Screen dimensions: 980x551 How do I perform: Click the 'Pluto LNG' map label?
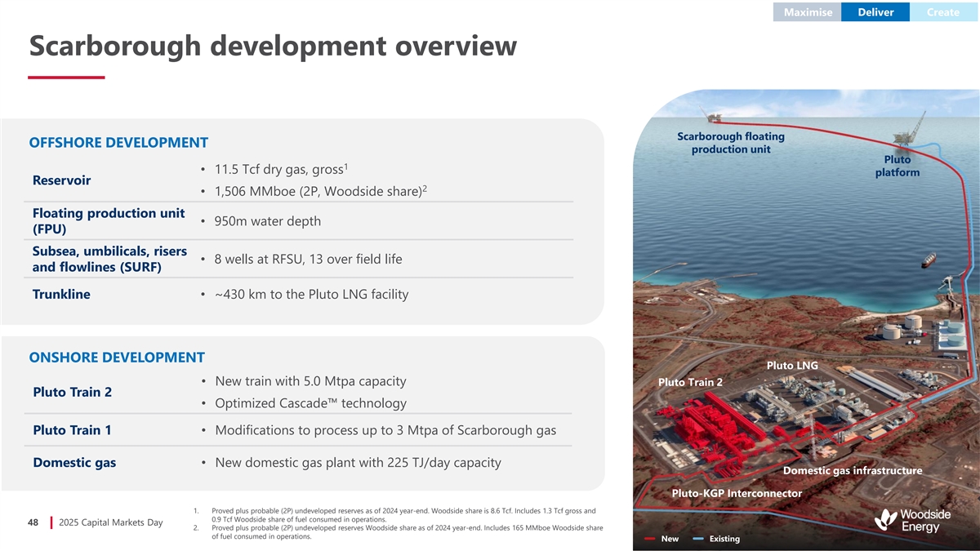[x=792, y=365]
